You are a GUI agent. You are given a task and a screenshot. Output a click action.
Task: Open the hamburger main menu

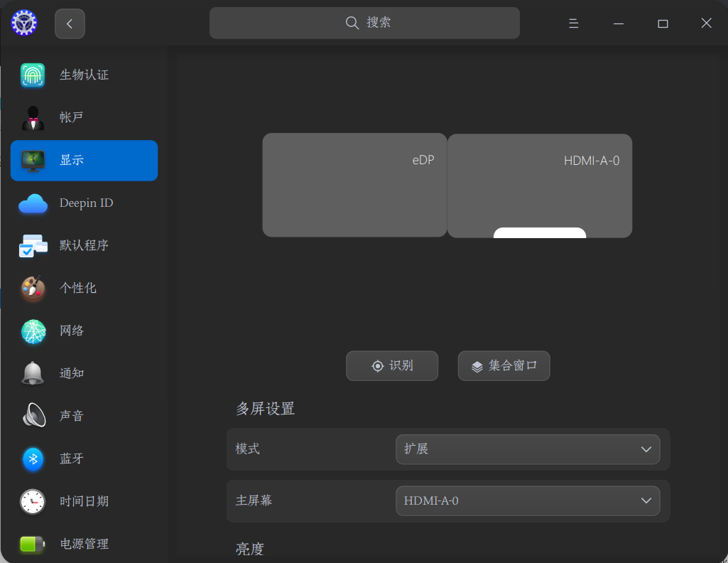pos(573,23)
